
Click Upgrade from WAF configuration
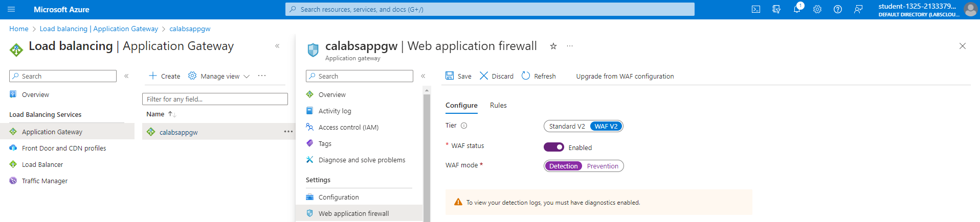[x=625, y=76]
